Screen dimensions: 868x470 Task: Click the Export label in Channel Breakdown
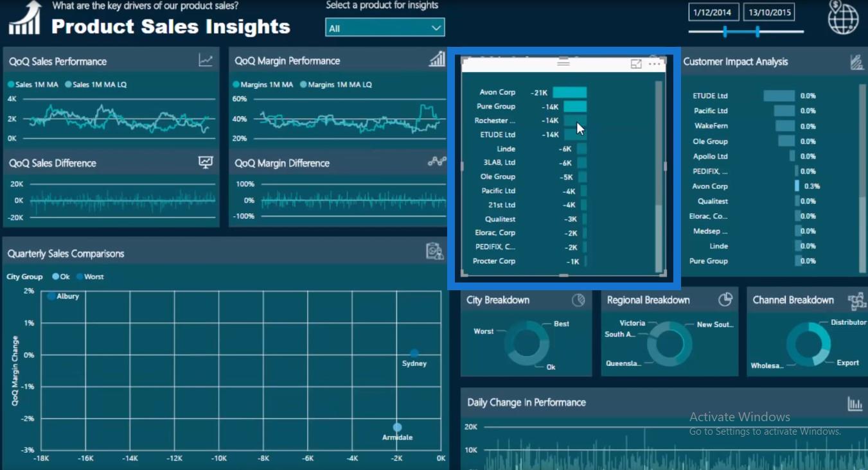pos(847,363)
